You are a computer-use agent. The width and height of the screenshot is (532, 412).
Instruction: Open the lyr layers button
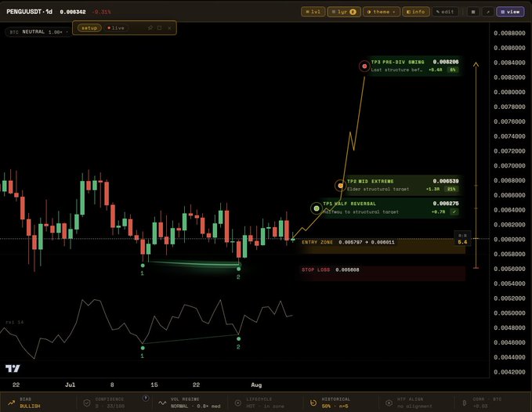pos(344,12)
